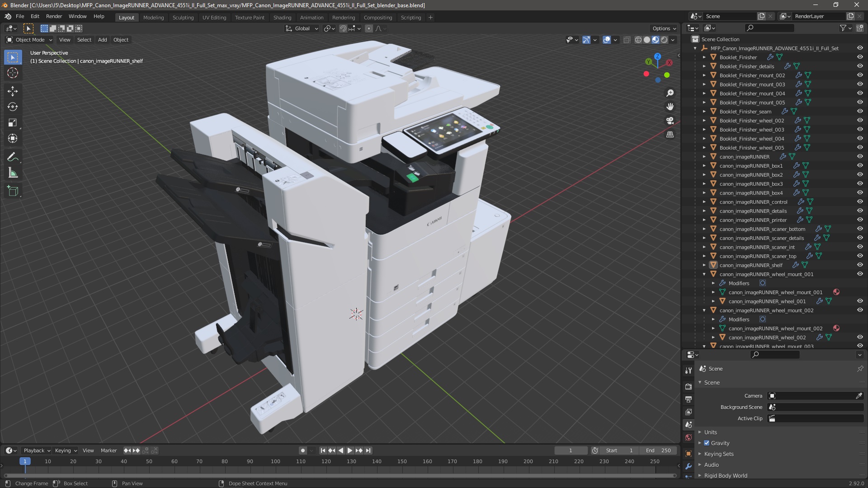Image resolution: width=868 pixels, height=488 pixels.
Task: Add a new workspace tab
Action: point(430,18)
